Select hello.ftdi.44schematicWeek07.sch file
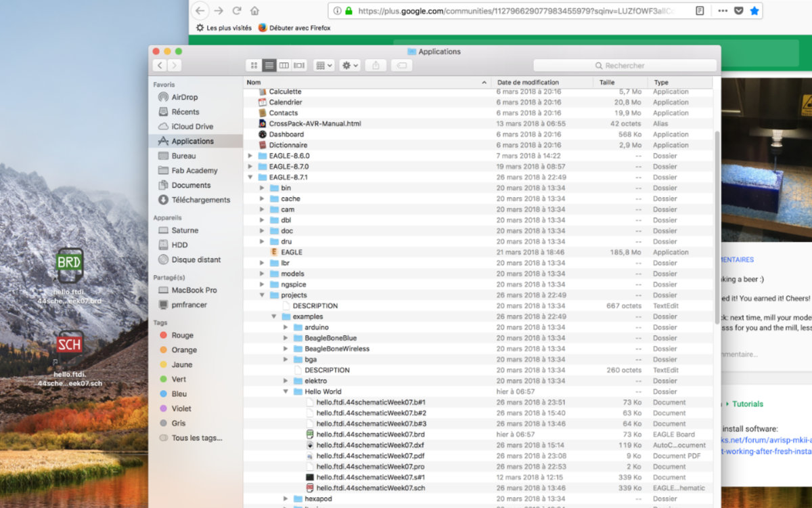Viewport: 812px width, 508px height. 478,488
